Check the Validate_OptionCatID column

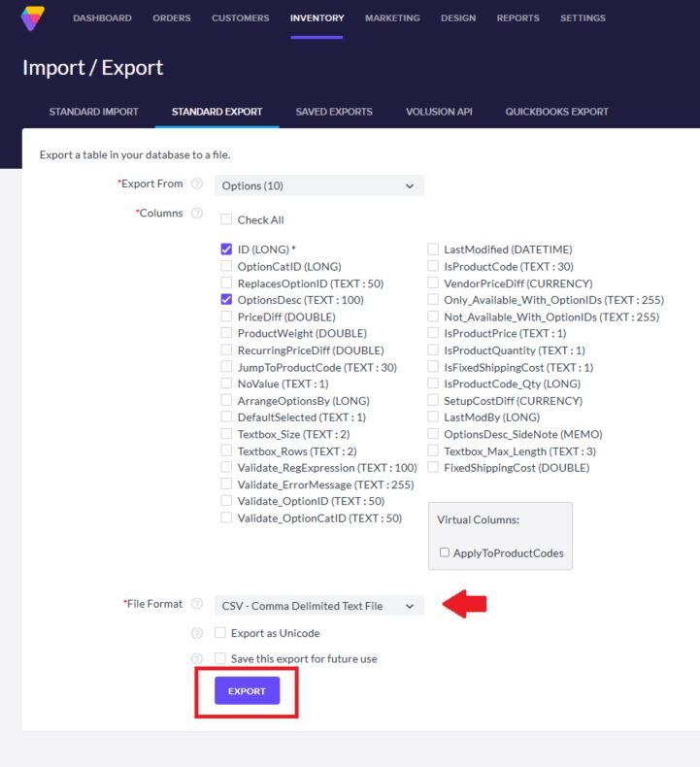[x=226, y=517]
